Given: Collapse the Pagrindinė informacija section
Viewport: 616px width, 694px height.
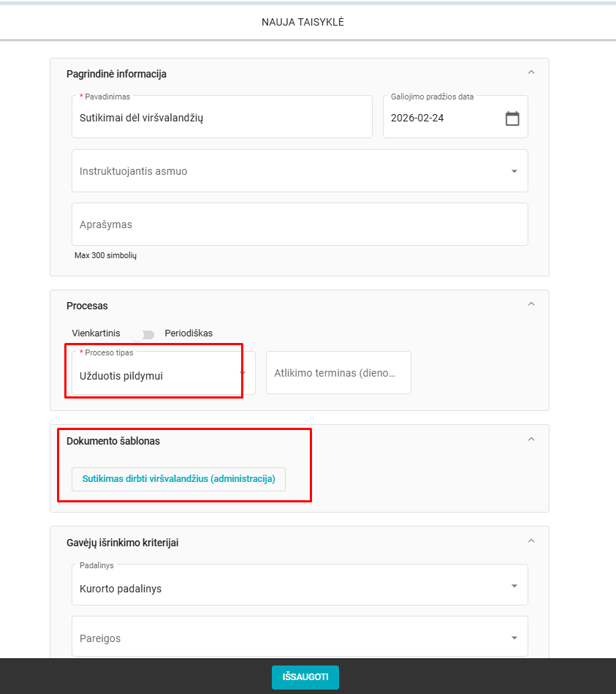Looking at the screenshot, I should point(531,72).
